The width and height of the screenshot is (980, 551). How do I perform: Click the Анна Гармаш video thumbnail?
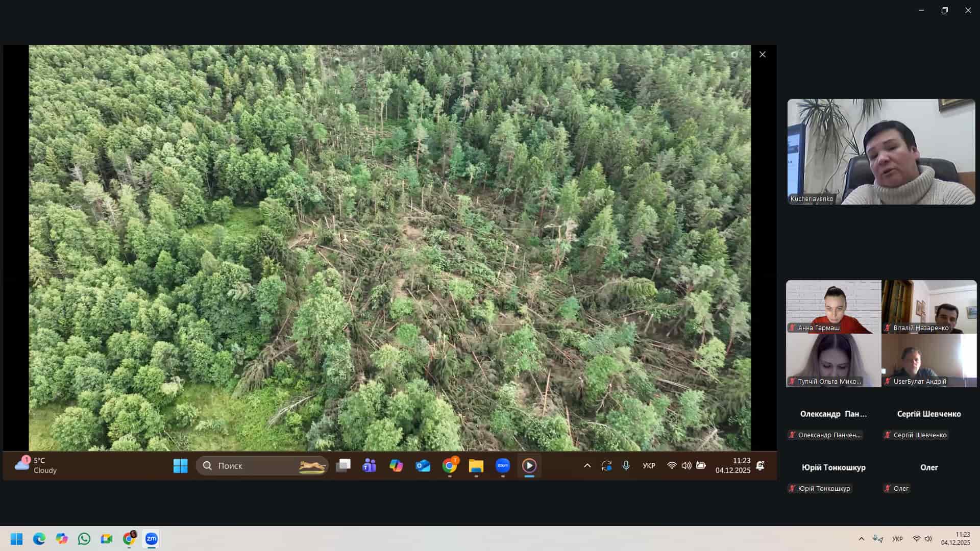pos(833,307)
